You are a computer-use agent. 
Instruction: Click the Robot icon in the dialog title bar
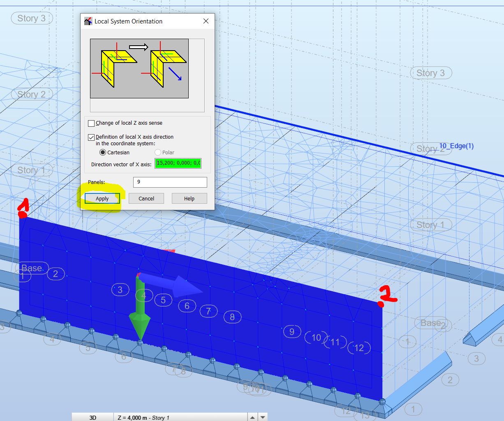click(x=88, y=21)
